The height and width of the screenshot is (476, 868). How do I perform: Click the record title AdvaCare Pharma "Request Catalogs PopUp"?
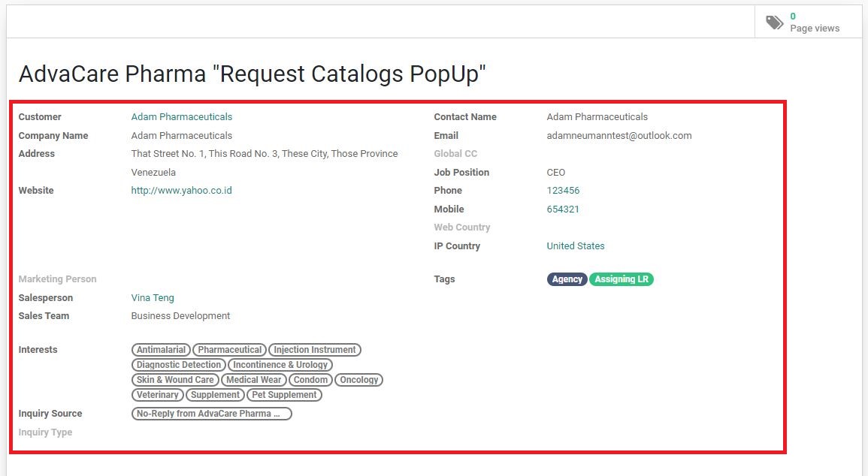pos(252,74)
